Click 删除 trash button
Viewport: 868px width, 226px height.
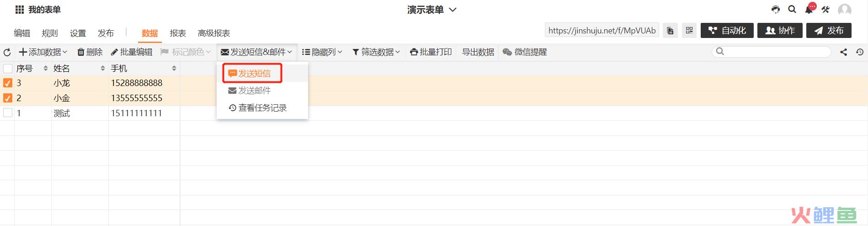90,52
